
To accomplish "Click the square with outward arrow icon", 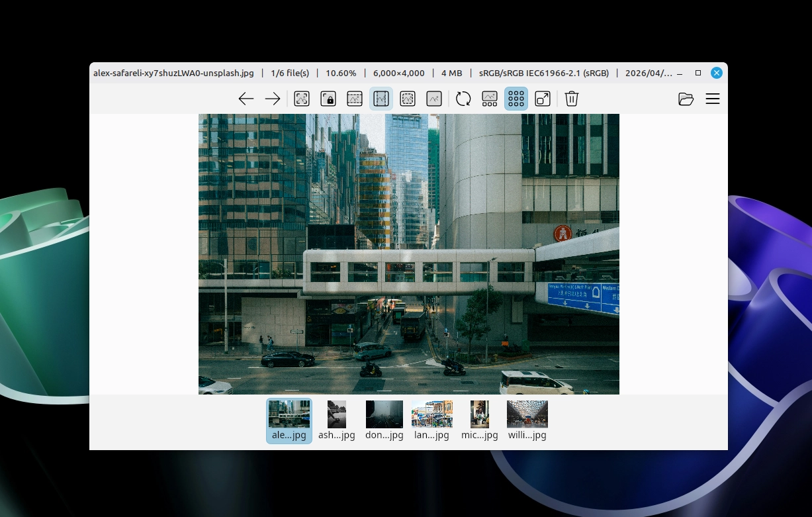I will point(543,99).
